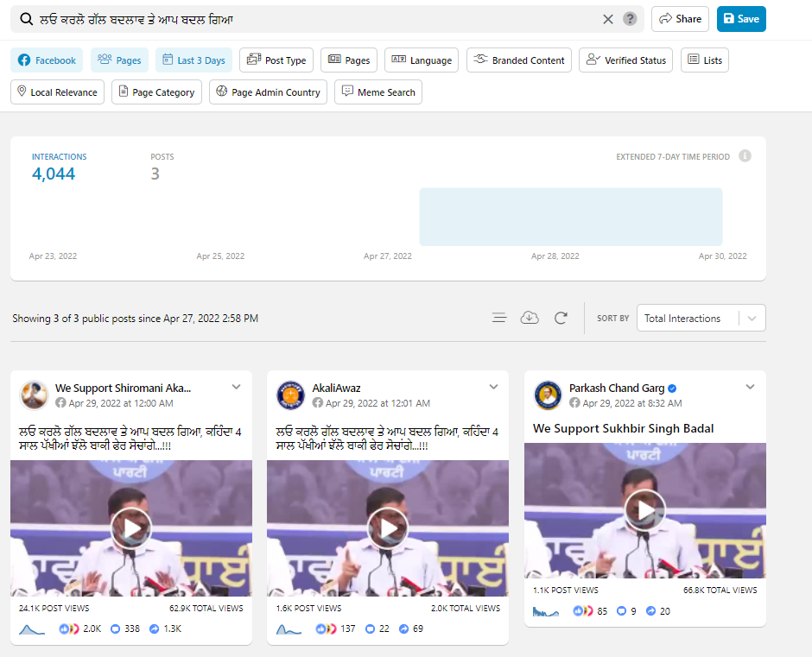The width and height of the screenshot is (812, 657).
Task: Open the search help question mark
Action: (630, 19)
